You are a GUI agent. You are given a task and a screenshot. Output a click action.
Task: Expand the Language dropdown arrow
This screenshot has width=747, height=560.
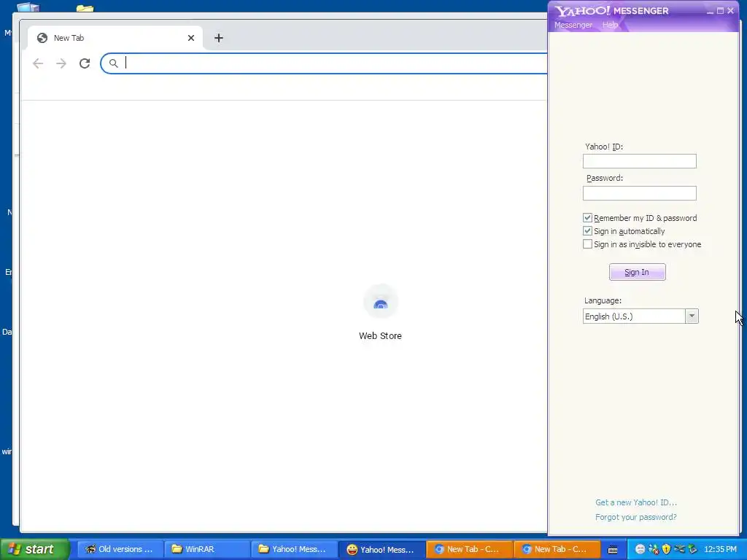692,316
